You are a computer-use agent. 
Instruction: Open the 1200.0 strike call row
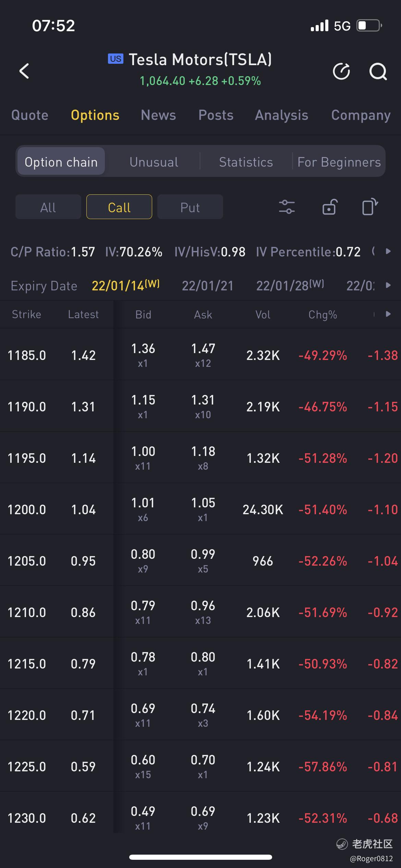coord(27,509)
